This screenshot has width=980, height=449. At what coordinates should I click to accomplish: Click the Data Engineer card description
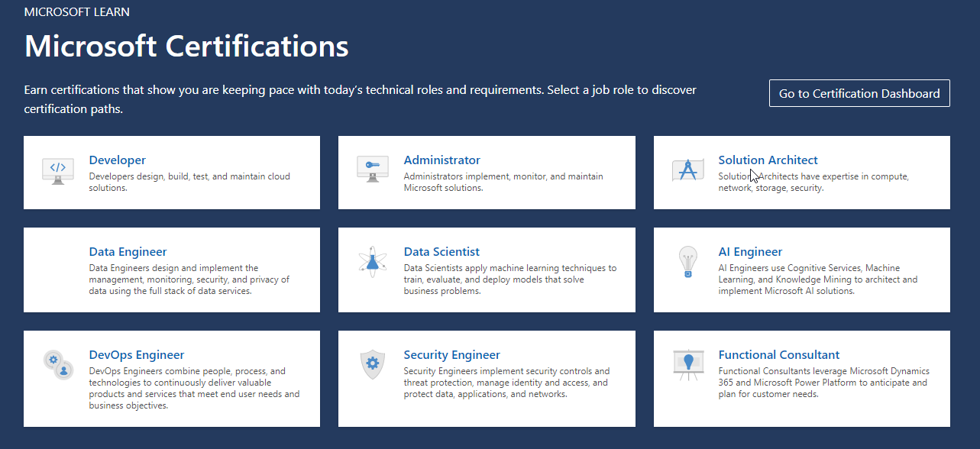[x=189, y=279]
